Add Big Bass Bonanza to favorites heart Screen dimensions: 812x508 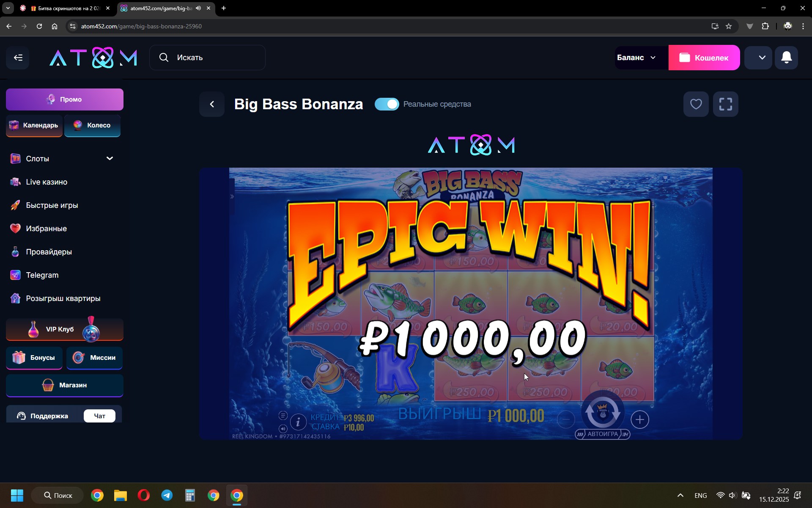pyautogui.click(x=696, y=104)
